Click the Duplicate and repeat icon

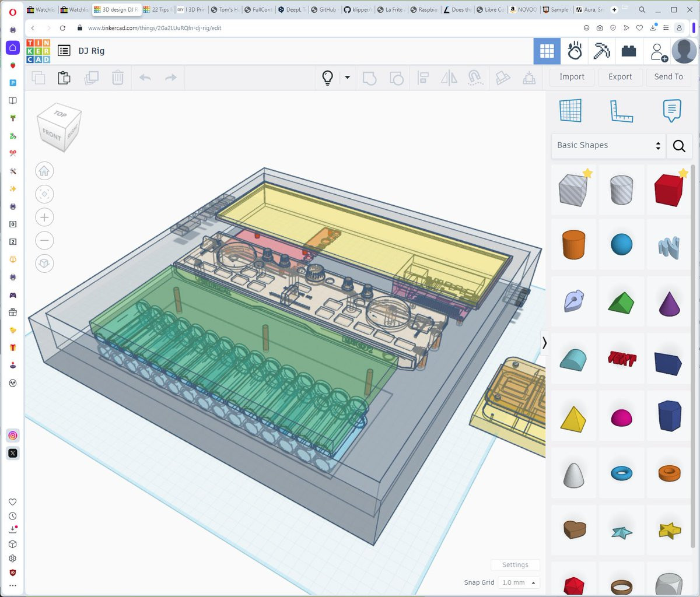tap(91, 78)
